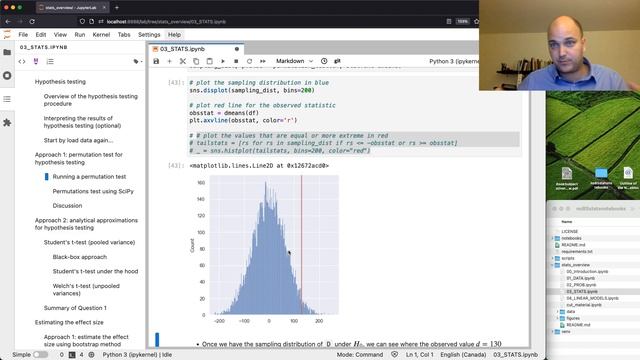This screenshot has height=360, width=640.
Task: Click the save notebook disk icon
Action: (156, 61)
